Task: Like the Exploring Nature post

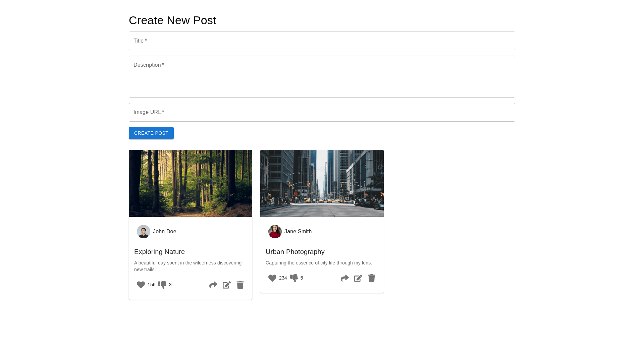Action: click(141, 285)
